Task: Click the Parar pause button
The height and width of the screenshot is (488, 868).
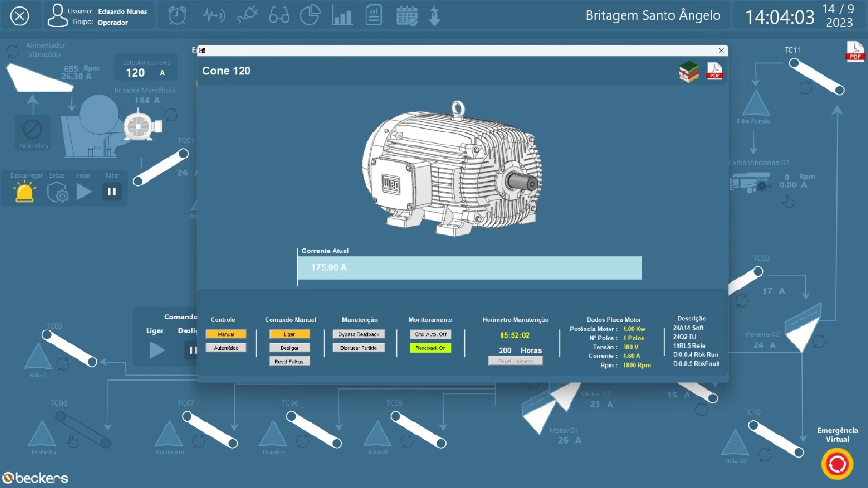Action: tap(112, 192)
